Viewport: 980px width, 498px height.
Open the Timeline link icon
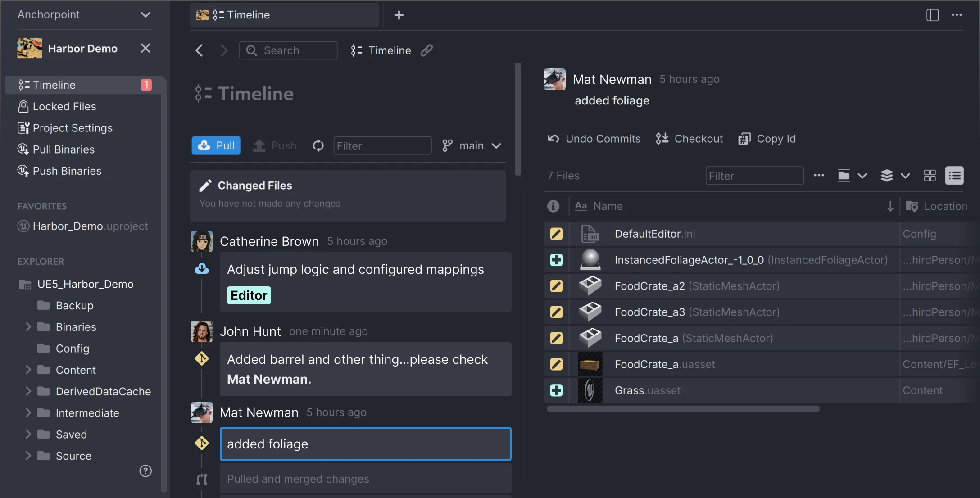[426, 50]
